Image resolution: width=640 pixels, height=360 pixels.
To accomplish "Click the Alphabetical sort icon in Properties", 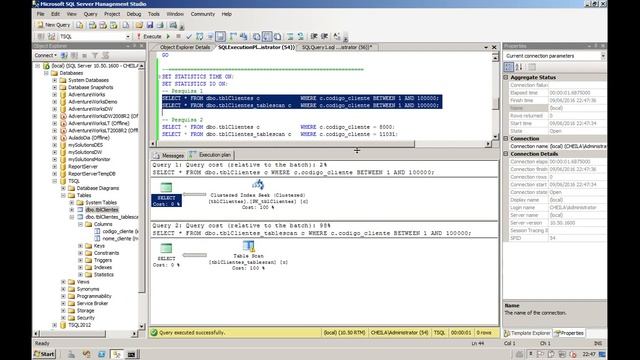I will [519, 67].
